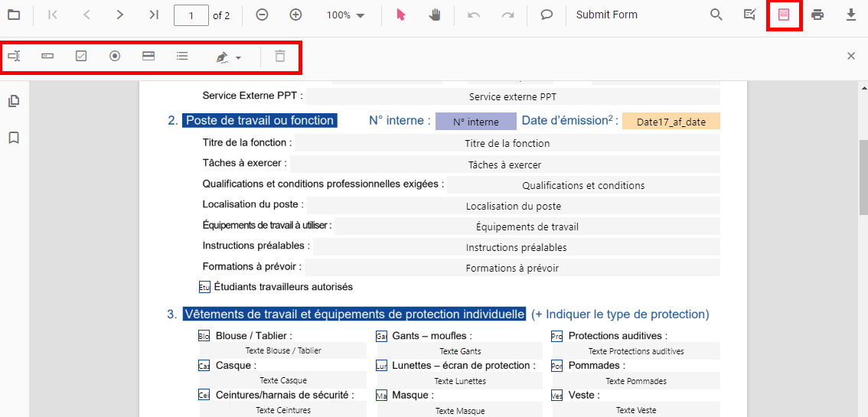Click the Instructions préalables field
868x417 pixels.
tap(517, 247)
